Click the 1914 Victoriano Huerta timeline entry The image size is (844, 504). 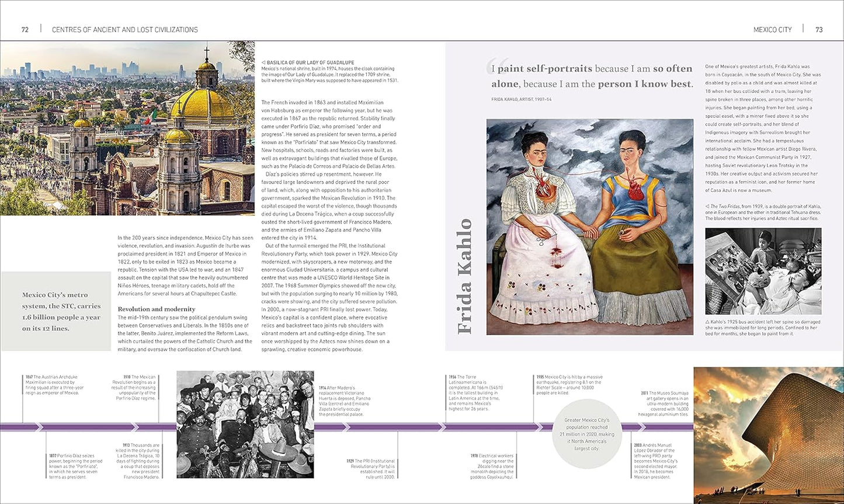coord(345,401)
